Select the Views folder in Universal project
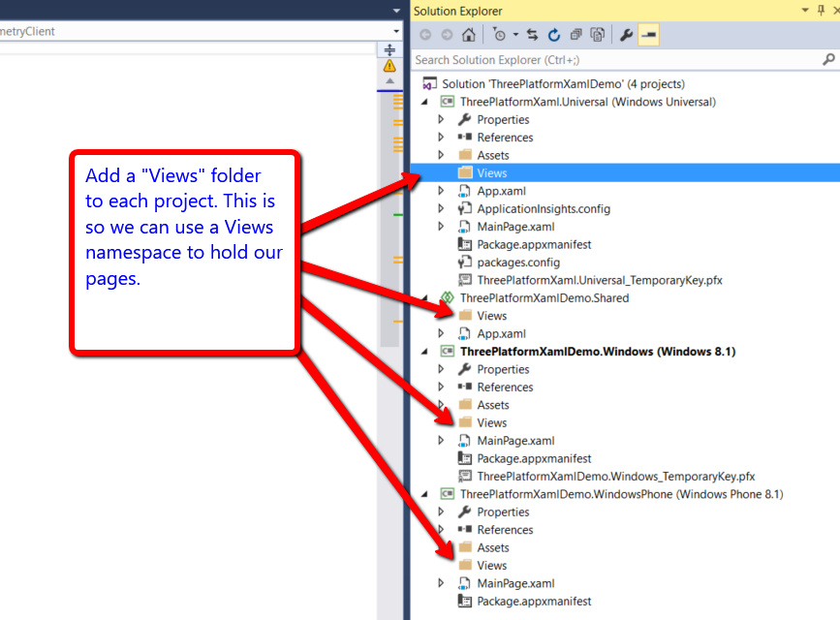 491,173
